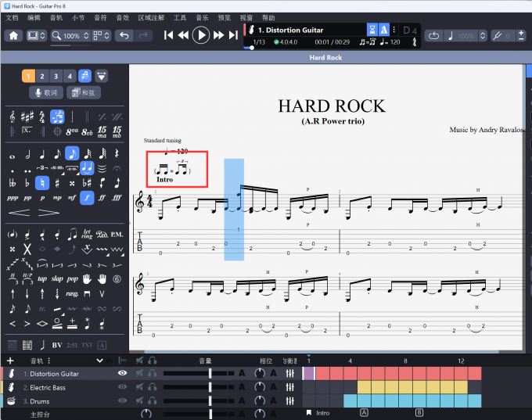Click the palm mute P.M. icon
This screenshot has height=420, width=532.
click(117, 234)
